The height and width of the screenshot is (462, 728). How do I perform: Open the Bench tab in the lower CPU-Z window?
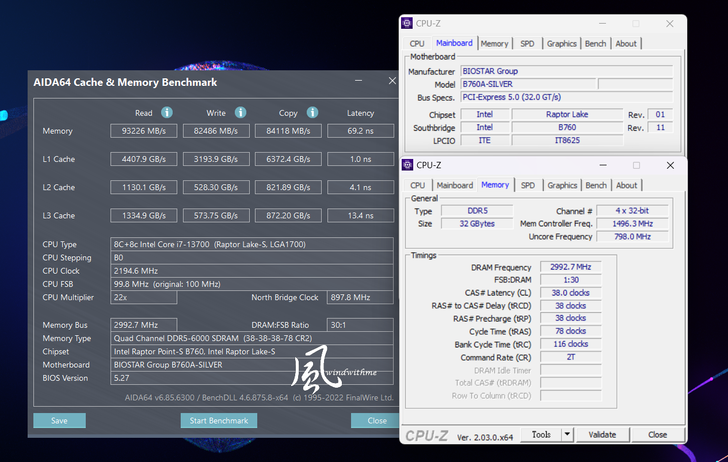tap(596, 185)
